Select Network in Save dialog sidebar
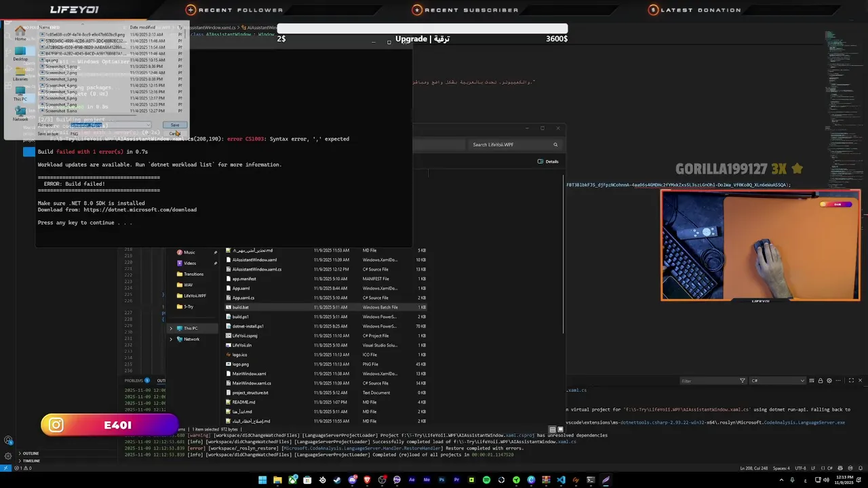This screenshot has width=868, height=488. (20, 113)
